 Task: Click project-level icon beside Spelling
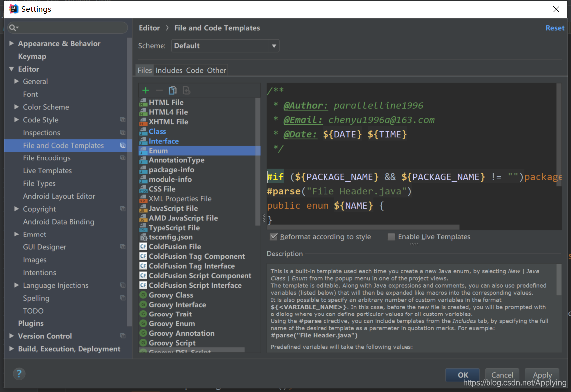123,298
